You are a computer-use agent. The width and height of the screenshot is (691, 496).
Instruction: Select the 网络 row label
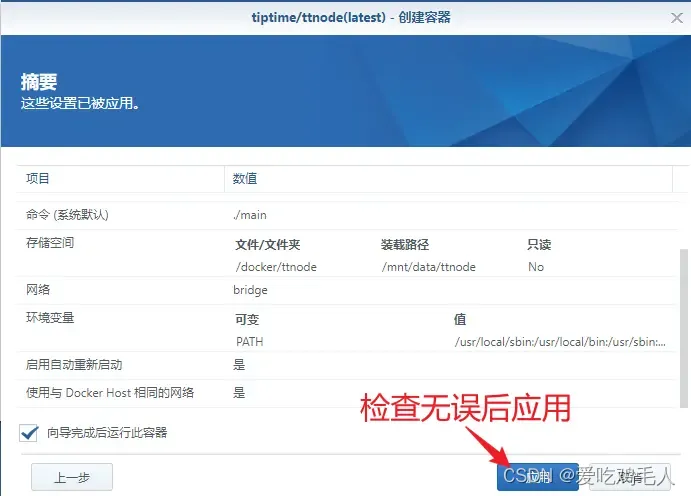tap(38, 290)
